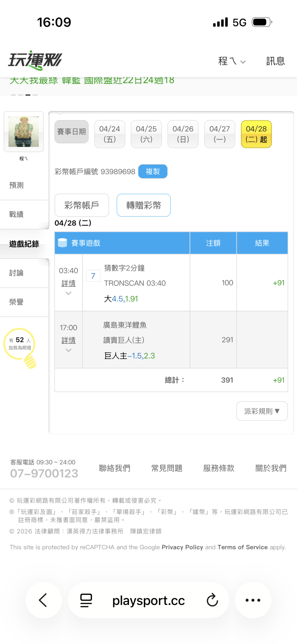The height and width of the screenshot is (644, 297).
Task: Open 訊息 in the top bar
Action: 275,61
